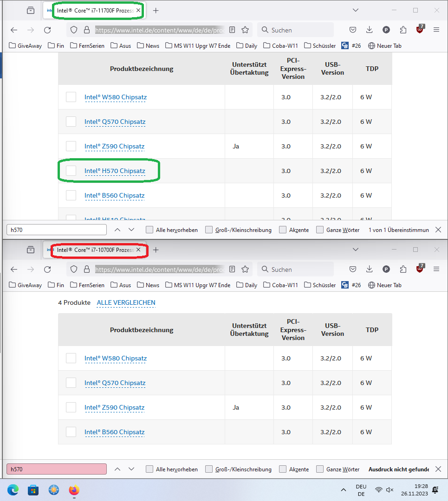The height and width of the screenshot is (501, 448).
Task: Reload page in the i7-11700F window
Action: [x=47, y=30]
